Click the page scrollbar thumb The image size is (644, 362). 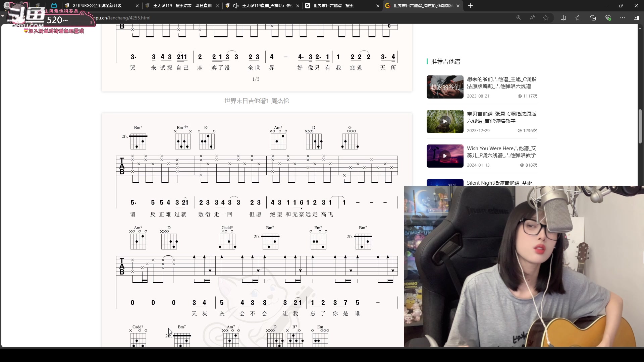click(640, 126)
